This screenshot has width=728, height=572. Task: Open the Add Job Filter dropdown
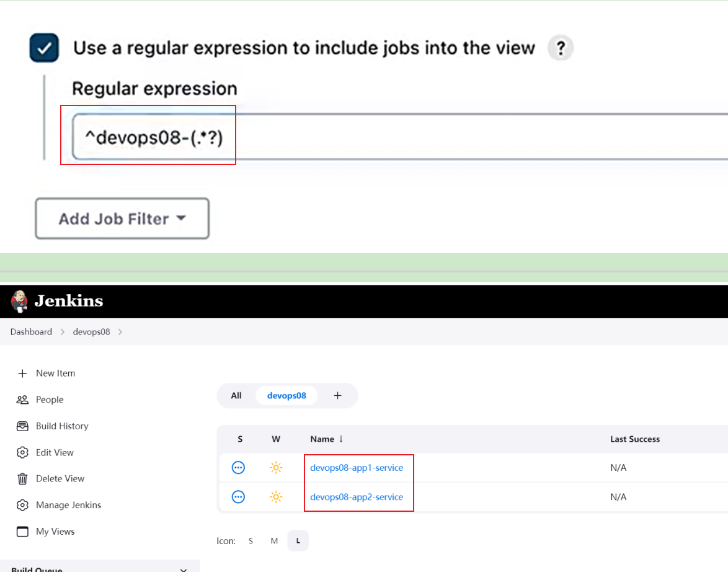point(122,218)
